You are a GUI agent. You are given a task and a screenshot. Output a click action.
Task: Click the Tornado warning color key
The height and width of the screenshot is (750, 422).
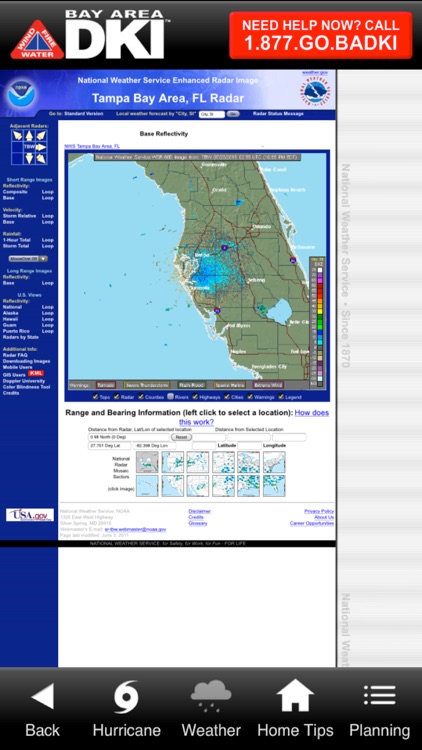[x=106, y=385]
